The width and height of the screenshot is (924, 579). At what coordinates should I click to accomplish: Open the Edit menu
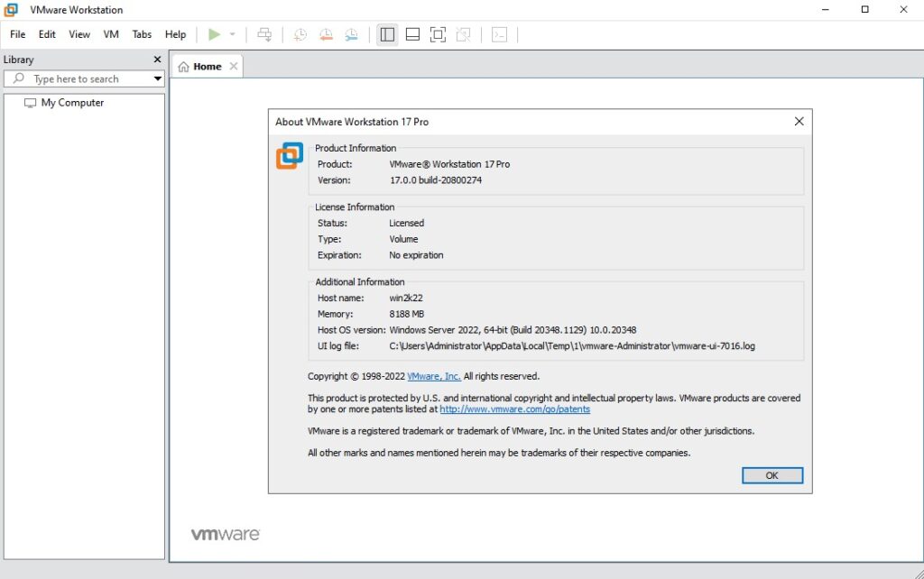(x=47, y=34)
